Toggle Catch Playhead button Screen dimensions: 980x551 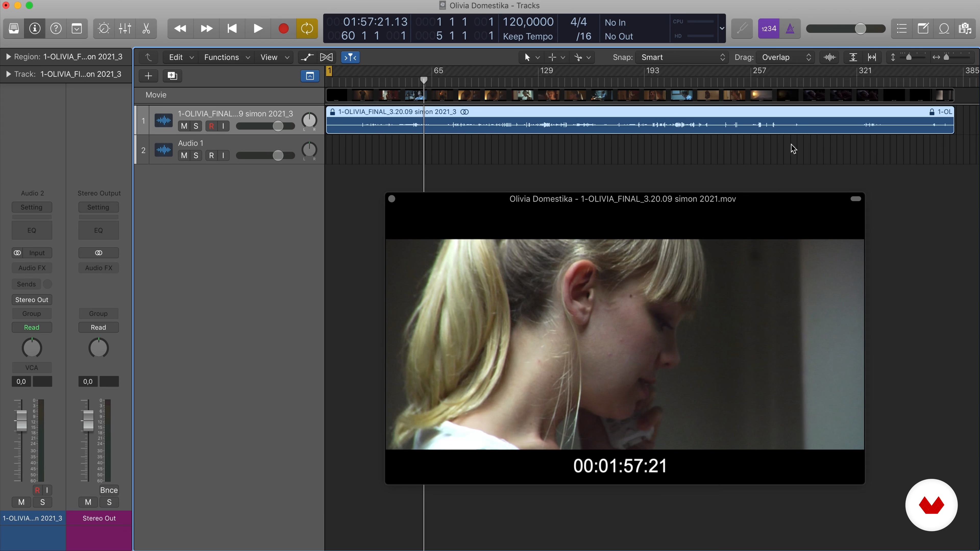click(350, 57)
